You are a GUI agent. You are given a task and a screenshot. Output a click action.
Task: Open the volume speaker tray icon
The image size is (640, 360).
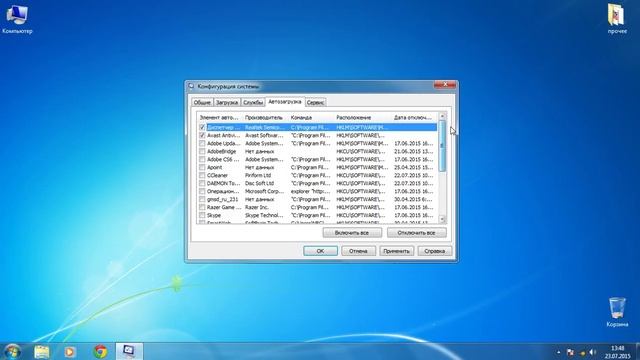click(x=593, y=352)
